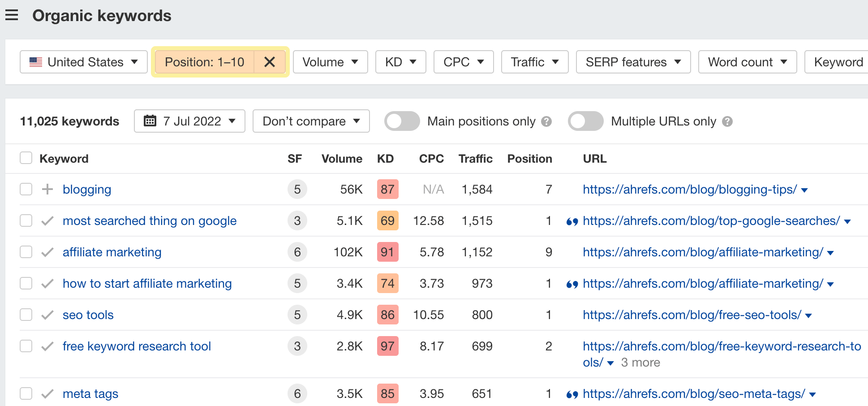This screenshot has height=406, width=868.
Task: Check the "seo tools" row checkbox
Action: pyautogui.click(x=26, y=315)
